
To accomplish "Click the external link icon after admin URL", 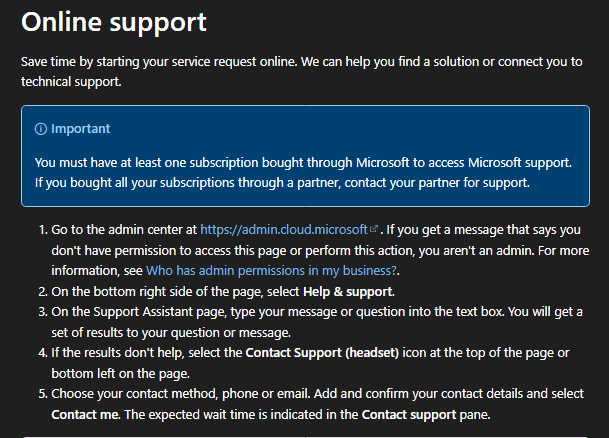I will click(373, 230).
